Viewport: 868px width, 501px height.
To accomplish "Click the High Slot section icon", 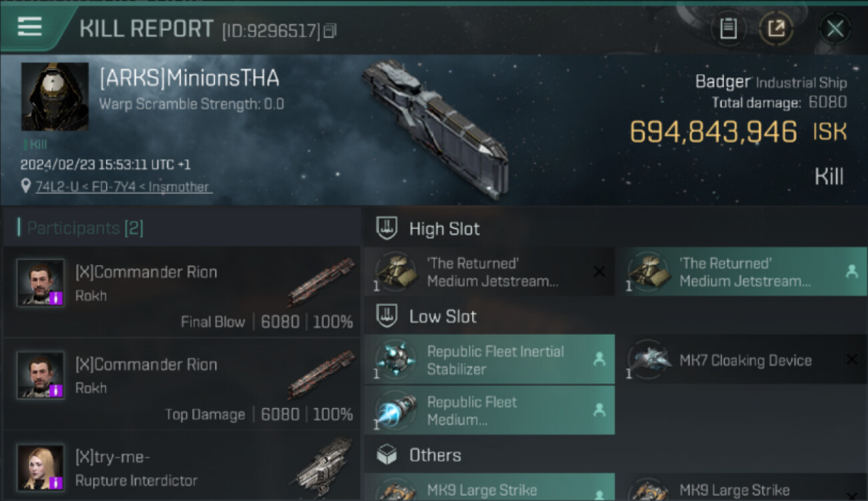I will [x=387, y=228].
